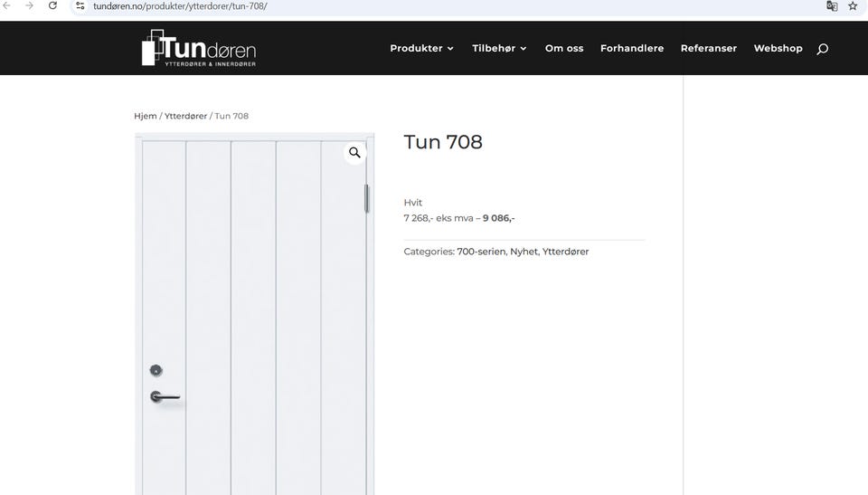Screen dimensions: 868x495
Task: Click the site information icon in address bar
Action: click(x=80, y=5)
